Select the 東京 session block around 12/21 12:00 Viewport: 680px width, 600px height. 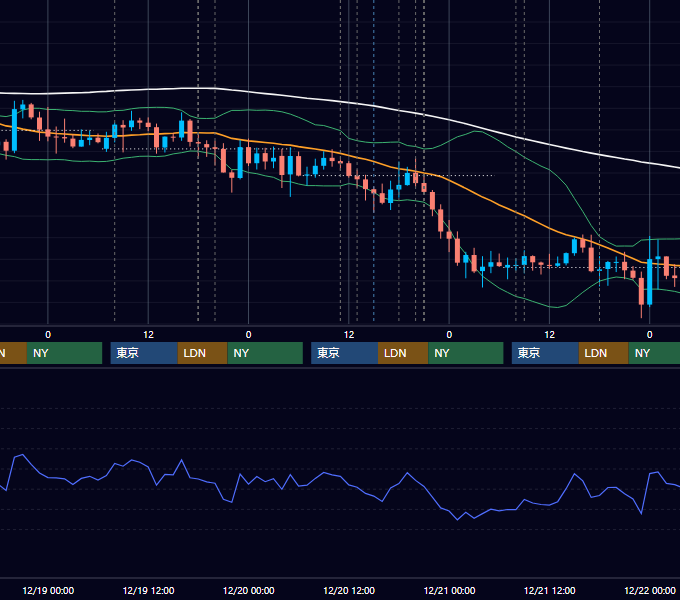tap(545, 353)
